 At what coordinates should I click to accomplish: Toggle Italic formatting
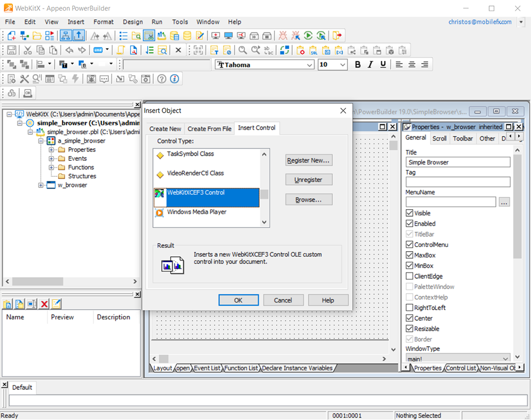tap(371, 64)
